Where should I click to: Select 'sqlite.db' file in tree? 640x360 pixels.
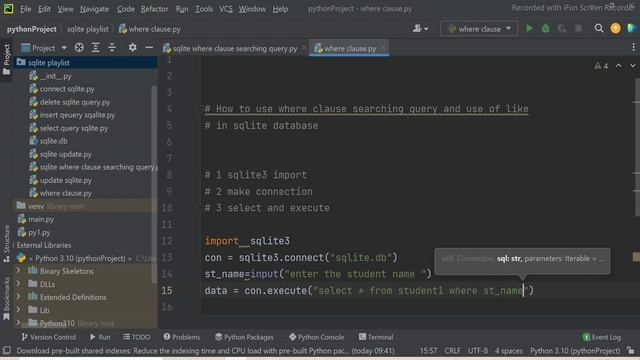pyautogui.click(x=53, y=141)
